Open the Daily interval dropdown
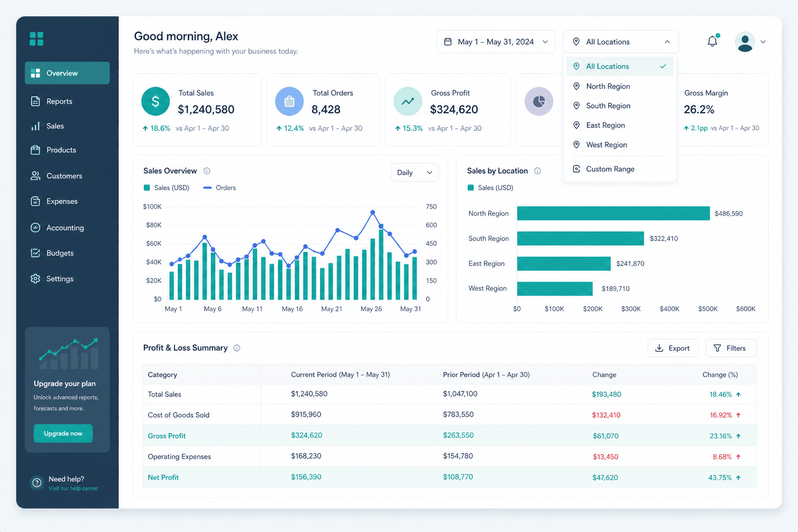798x532 pixels. click(415, 172)
